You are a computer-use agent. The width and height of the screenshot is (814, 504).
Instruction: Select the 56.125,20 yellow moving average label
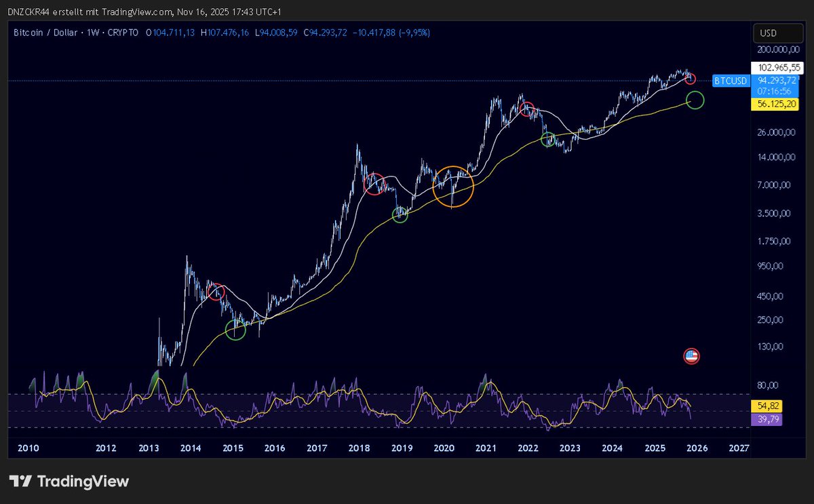click(775, 104)
